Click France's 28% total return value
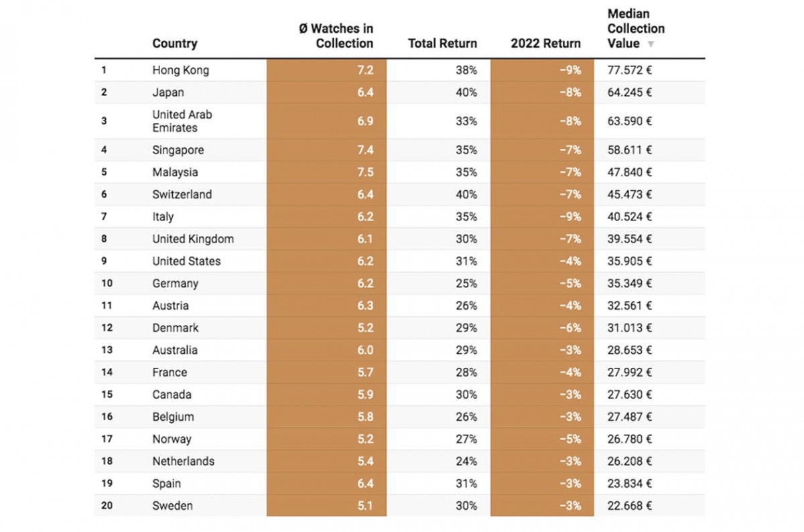Screen dimensions: 804x532 466,372
